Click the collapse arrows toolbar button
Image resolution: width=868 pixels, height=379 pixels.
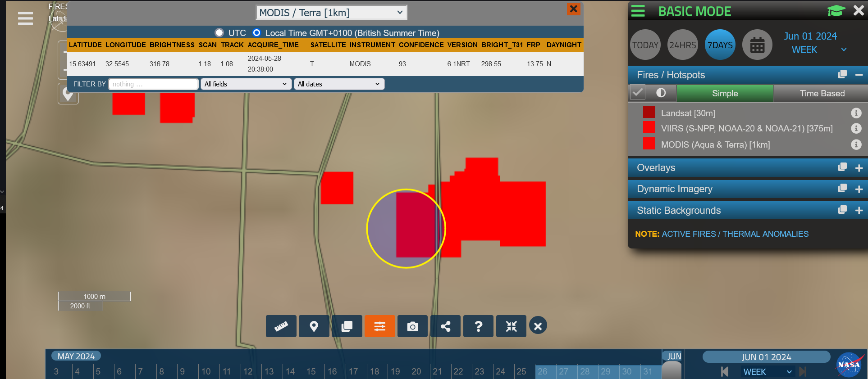pyautogui.click(x=511, y=326)
